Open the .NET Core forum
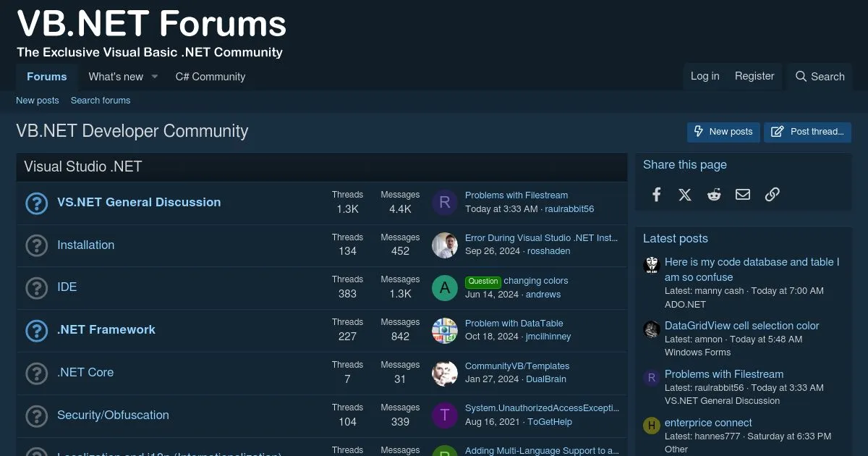 point(85,373)
